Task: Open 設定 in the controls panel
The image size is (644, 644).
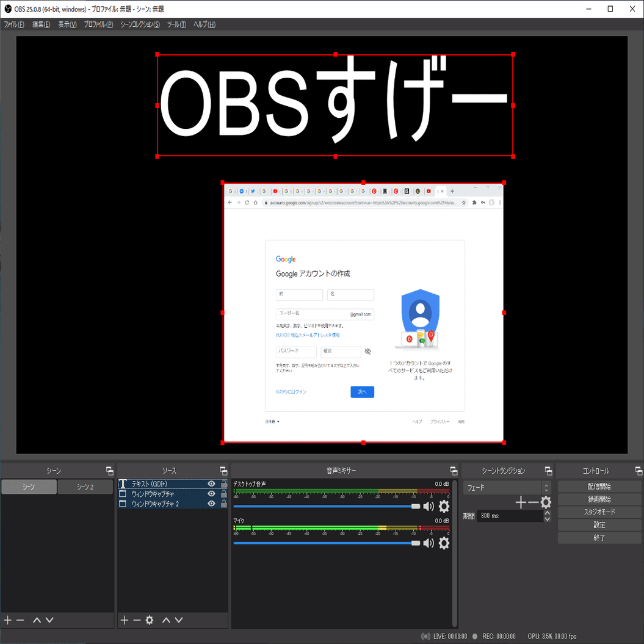Action: tap(599, 525)
